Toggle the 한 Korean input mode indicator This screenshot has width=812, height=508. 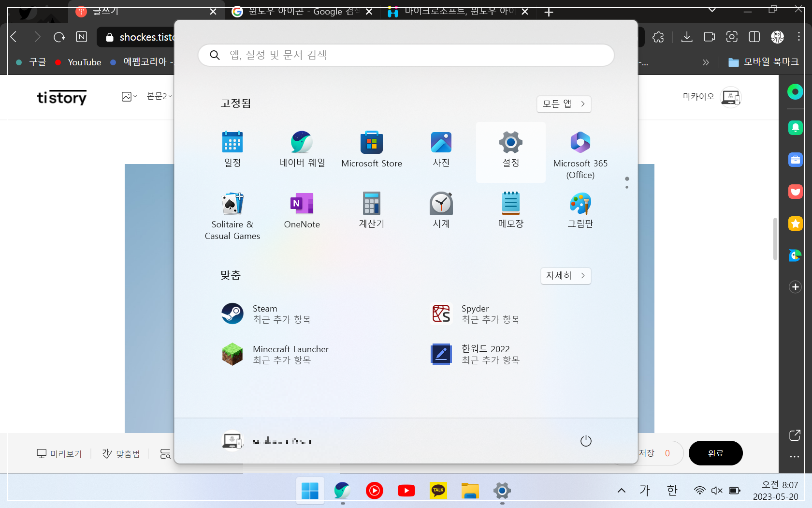tap(672, 491)
